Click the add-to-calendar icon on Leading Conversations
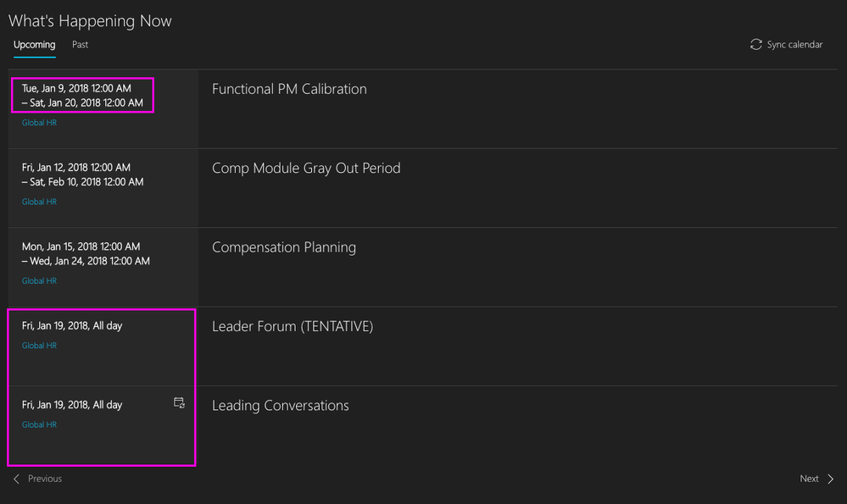Image resolution: width=847 pixels, height=504 pixels. pyautogui.click(x=179, y=403)
